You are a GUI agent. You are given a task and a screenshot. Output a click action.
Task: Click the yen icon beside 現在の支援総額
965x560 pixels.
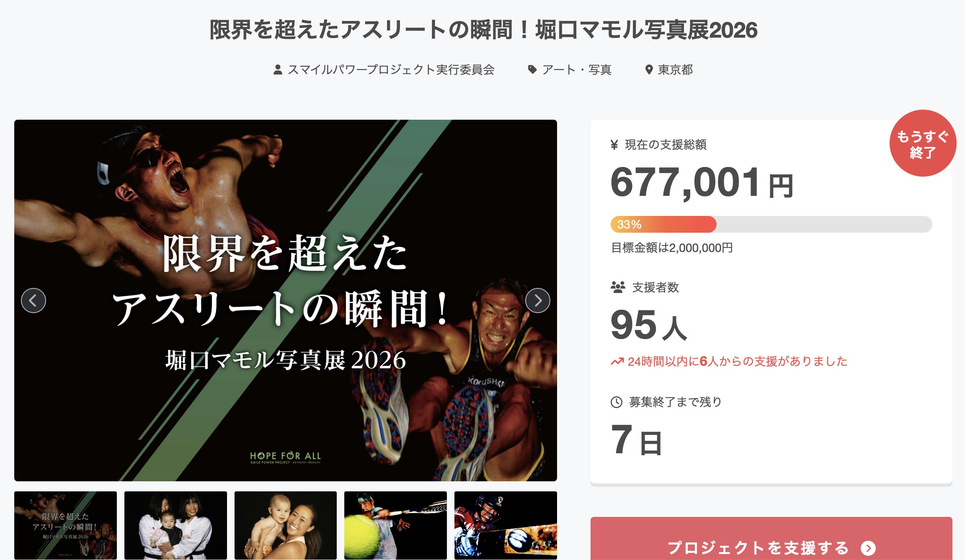[614, 145]
